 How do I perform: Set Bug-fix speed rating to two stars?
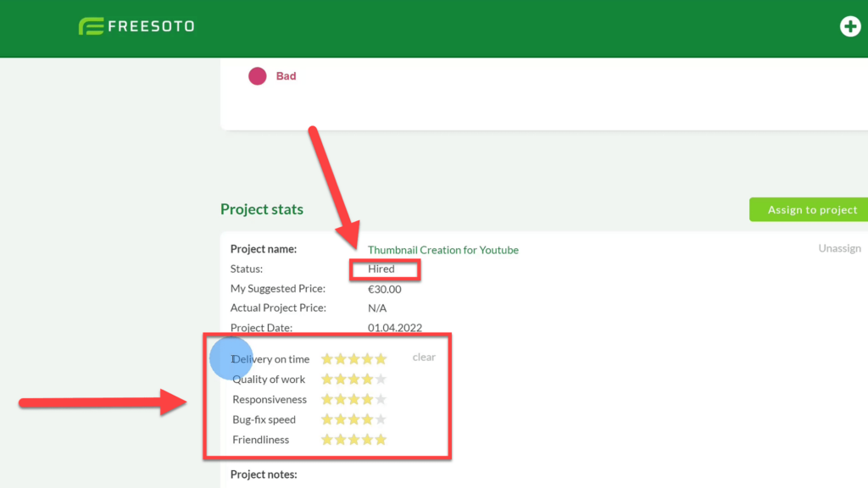click(341, 419)
